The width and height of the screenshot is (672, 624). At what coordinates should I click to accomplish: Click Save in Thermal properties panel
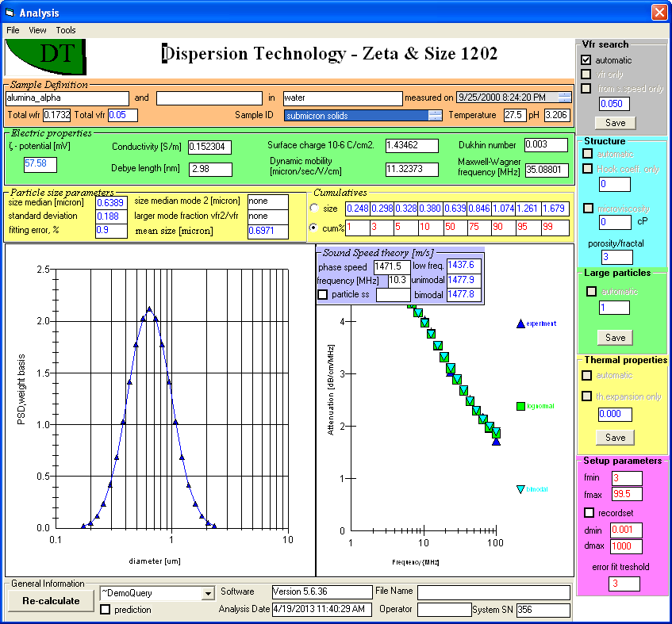click(x=615, y=438)
